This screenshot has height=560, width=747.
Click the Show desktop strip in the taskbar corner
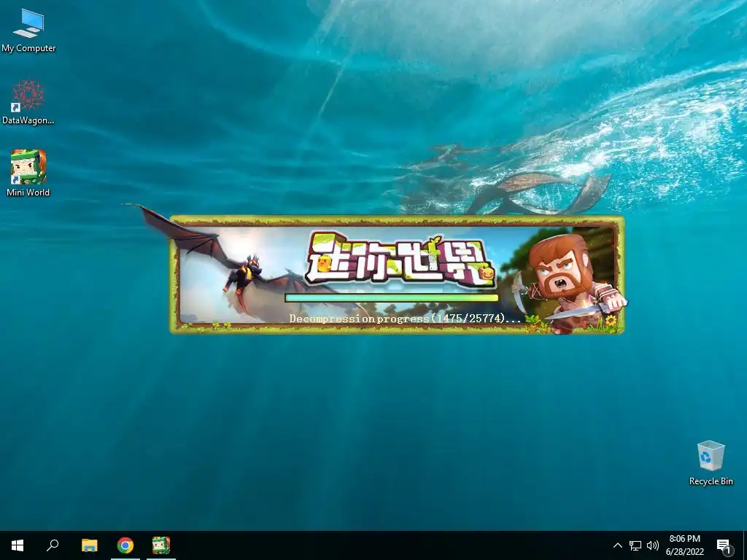click(745, 545)
